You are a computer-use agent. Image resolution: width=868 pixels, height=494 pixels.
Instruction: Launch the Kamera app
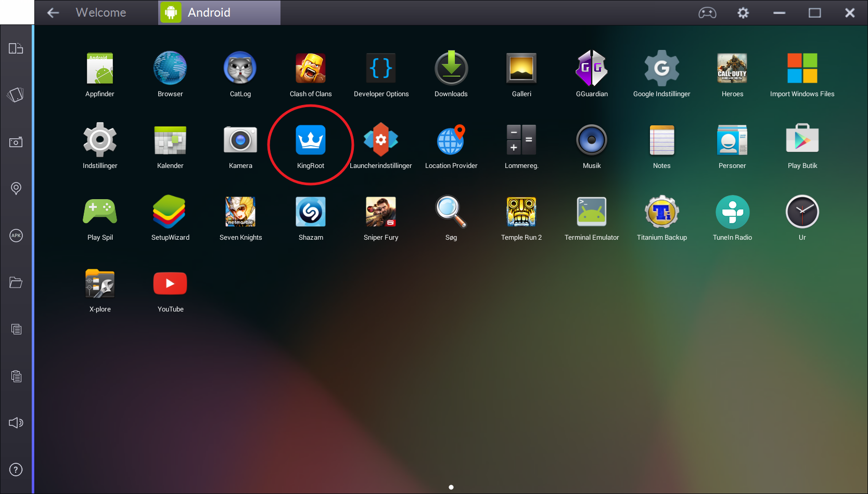[240, 140]
